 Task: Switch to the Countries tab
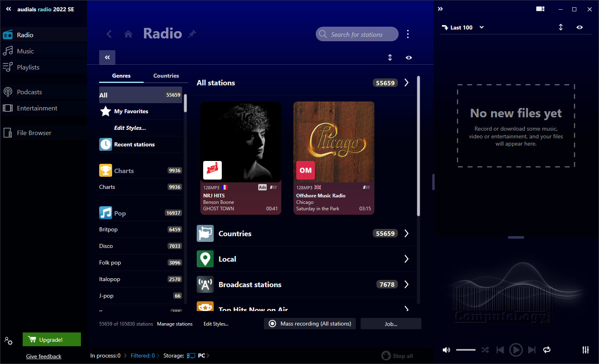[166, 76]
